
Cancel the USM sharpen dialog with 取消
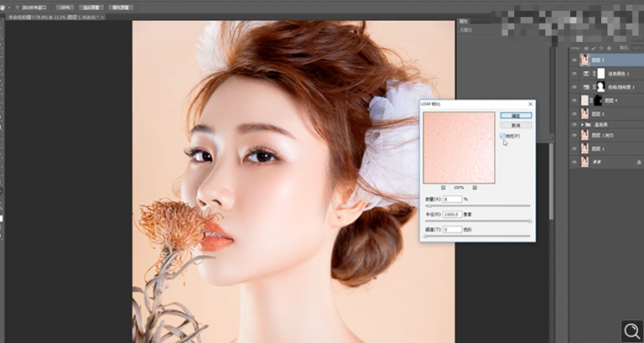[x=516, y=125]
